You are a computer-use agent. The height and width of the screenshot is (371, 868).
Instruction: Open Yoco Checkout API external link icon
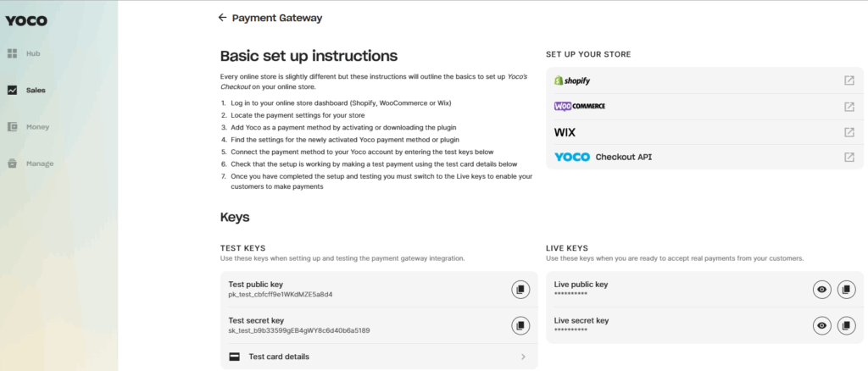(x=849, y=157)
